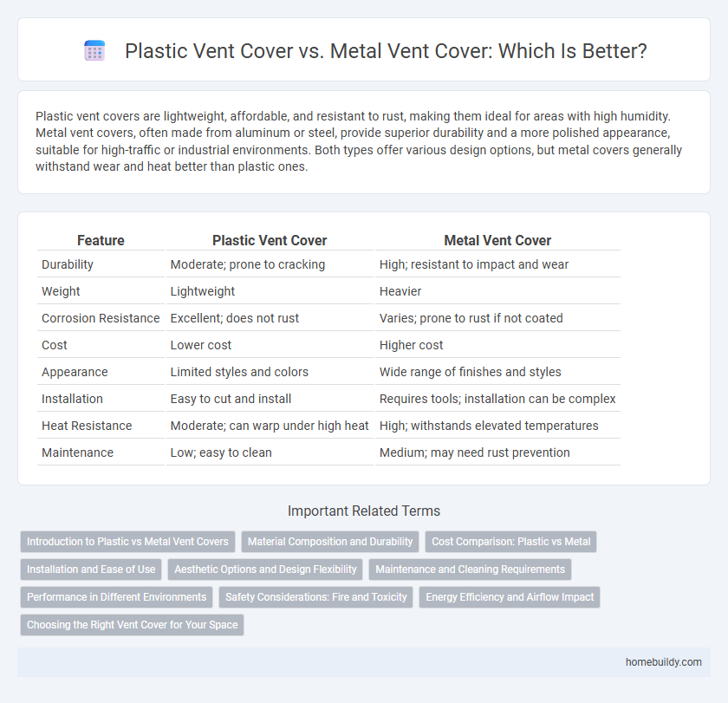The image size is (728, 703).
Task: Select the Durability feature row label
Action: pos(68,264)
